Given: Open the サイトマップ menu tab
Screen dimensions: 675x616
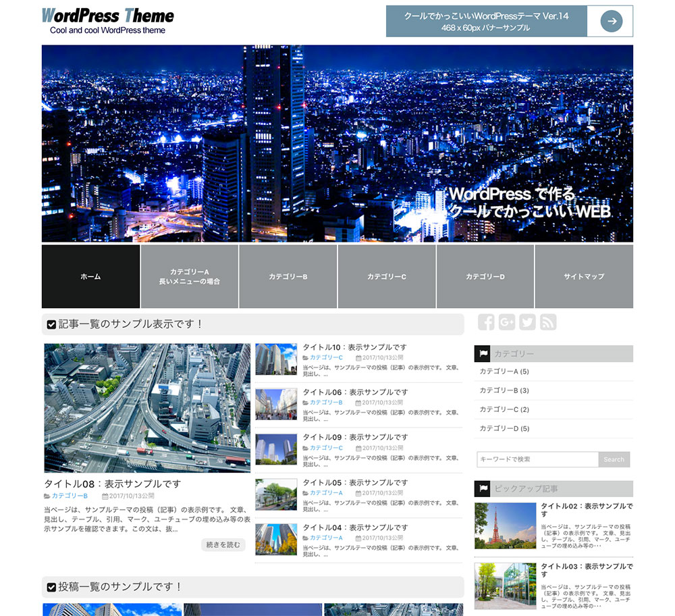Looking at the screenshot, I should [x=584, y=276].
